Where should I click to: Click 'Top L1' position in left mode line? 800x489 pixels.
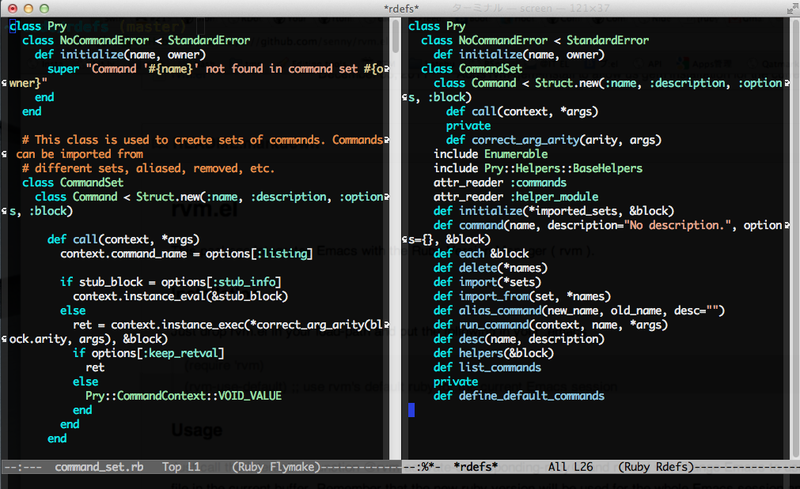(181, 467)
